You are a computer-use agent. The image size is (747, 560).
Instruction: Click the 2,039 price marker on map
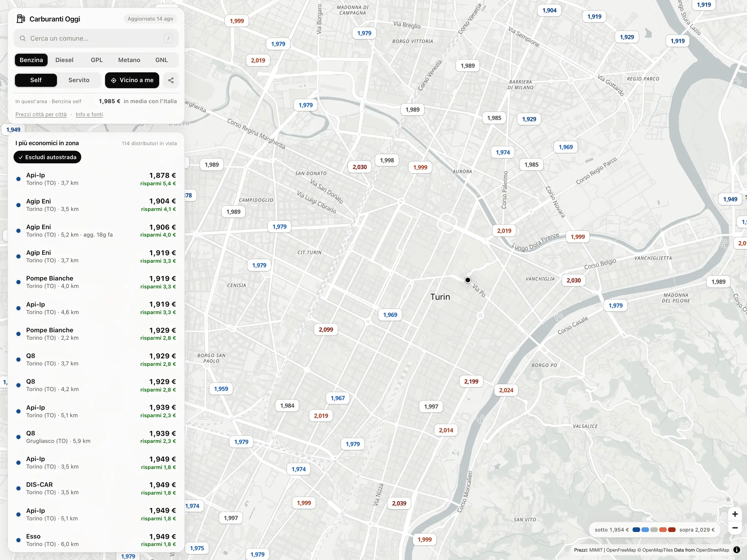coord(399,504)
